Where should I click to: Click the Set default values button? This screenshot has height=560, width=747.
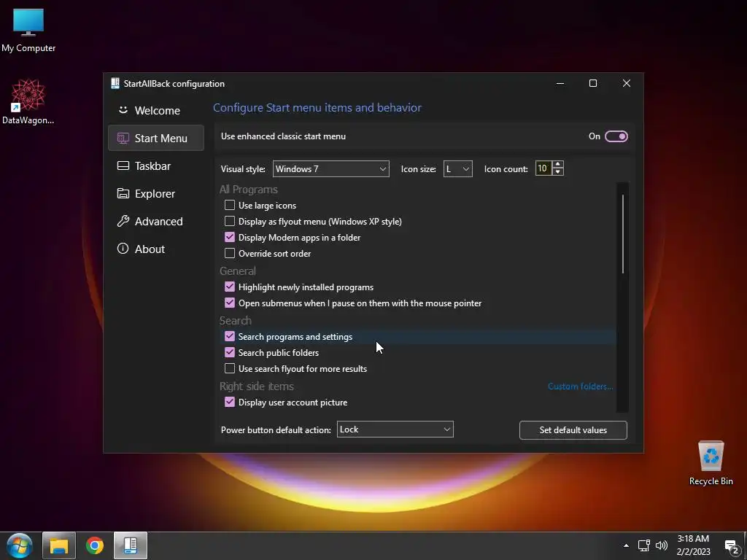(573, 430)
